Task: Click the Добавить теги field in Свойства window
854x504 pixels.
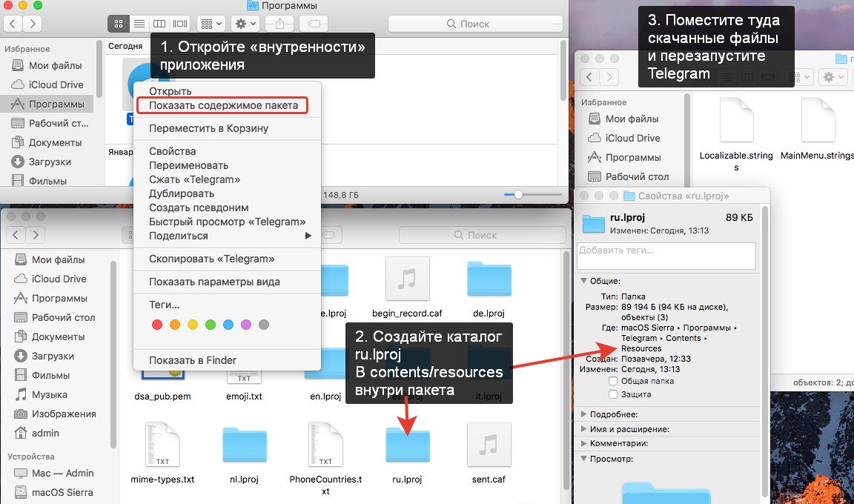Action: (666, 255)
